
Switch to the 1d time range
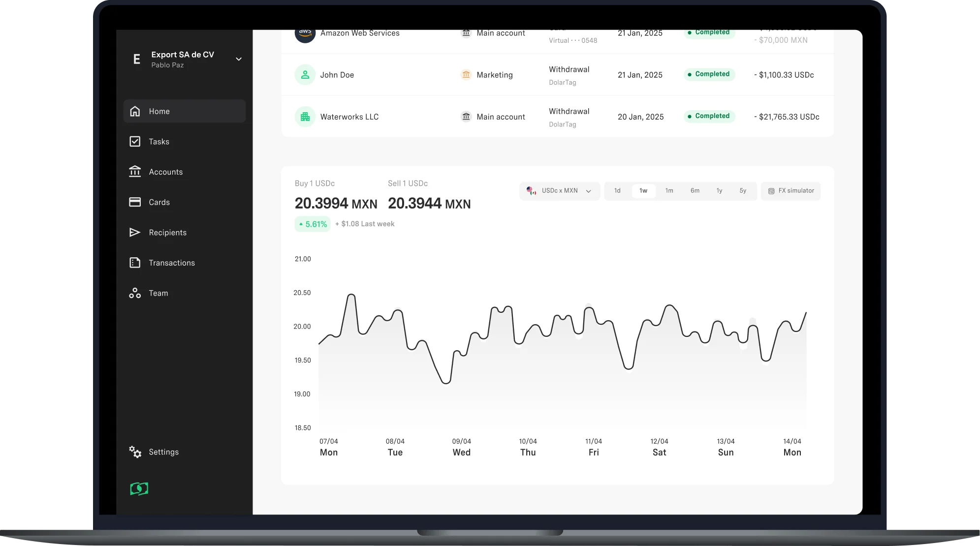coord(618,191)
